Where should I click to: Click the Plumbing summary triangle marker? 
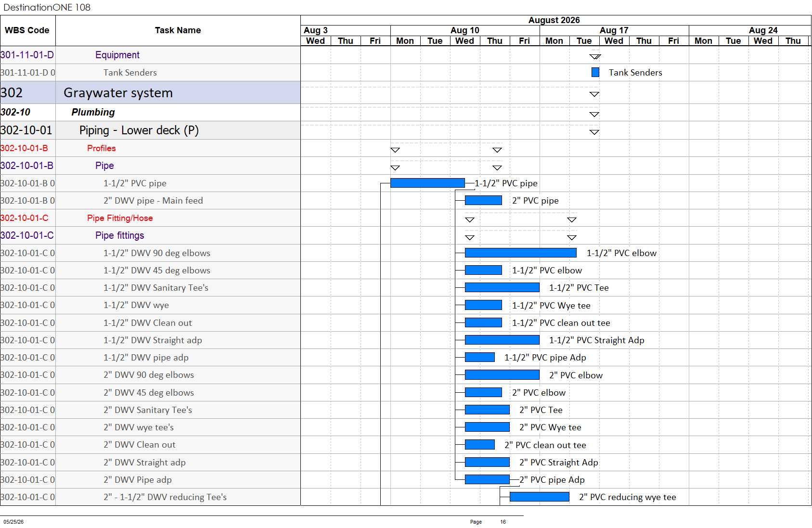tap(594, 115)
